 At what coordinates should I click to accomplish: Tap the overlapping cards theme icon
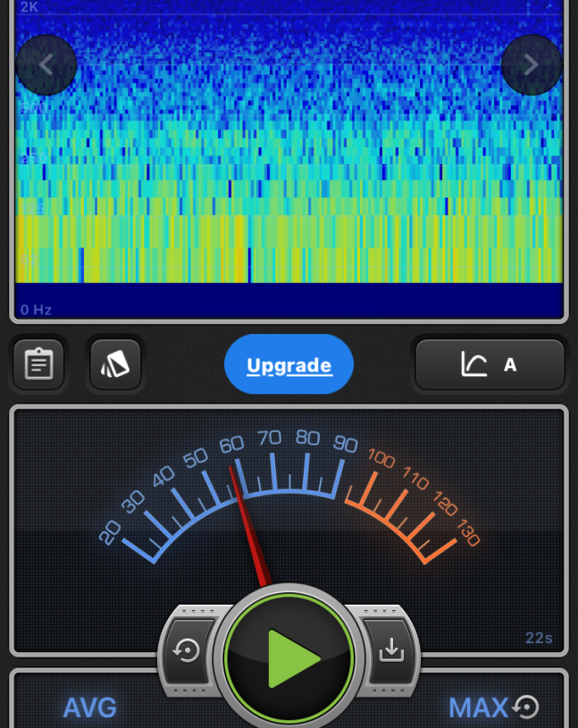tap(115, 364)
